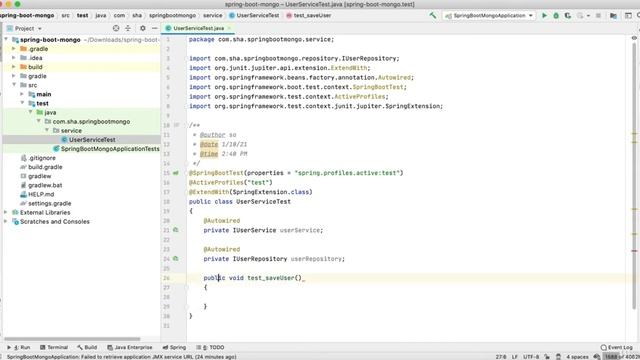Expand the .idea folder arrow
The height and width of the screenshot is (360, 640).
pyautogui.click(x=14, y=58)
